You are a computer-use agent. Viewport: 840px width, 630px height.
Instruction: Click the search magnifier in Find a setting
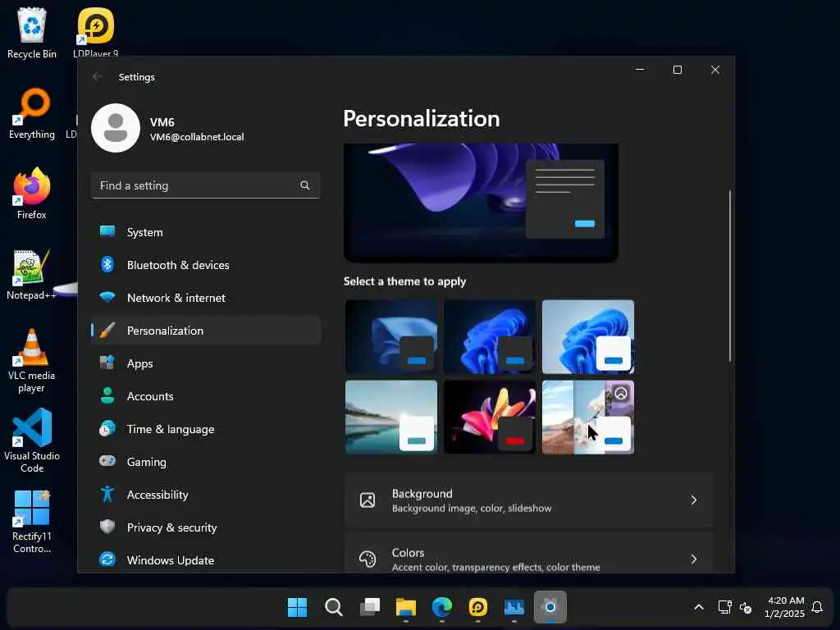click(305, 185)
